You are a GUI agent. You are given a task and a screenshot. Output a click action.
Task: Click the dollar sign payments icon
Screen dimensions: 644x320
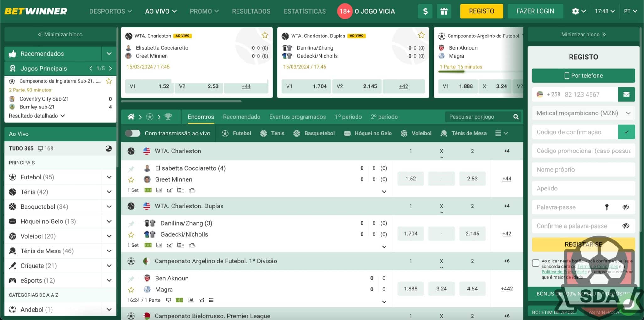425,11
